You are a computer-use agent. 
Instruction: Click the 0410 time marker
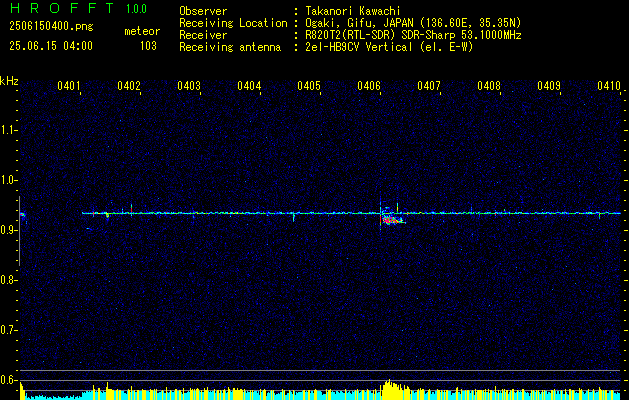[609, 85]
